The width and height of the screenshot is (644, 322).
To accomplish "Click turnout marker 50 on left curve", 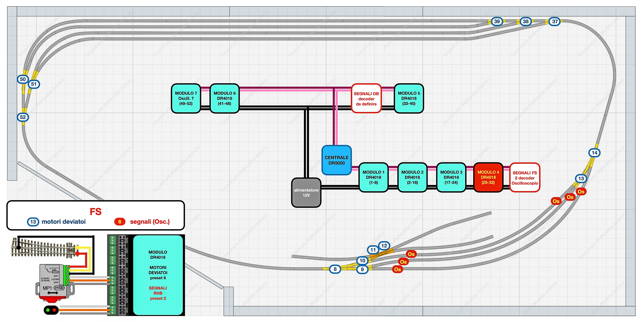I will click(23, 79).
